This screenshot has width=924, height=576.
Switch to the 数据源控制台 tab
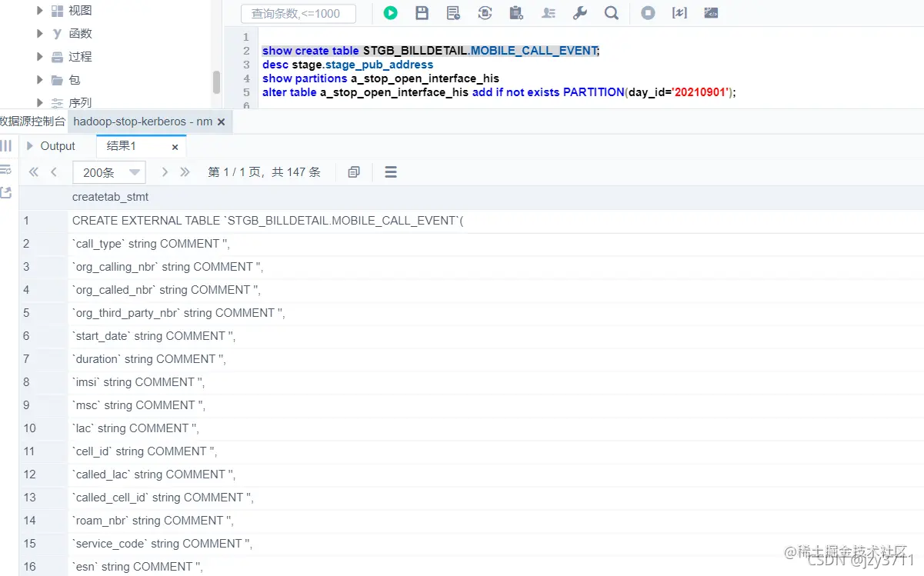click(32, 122)
